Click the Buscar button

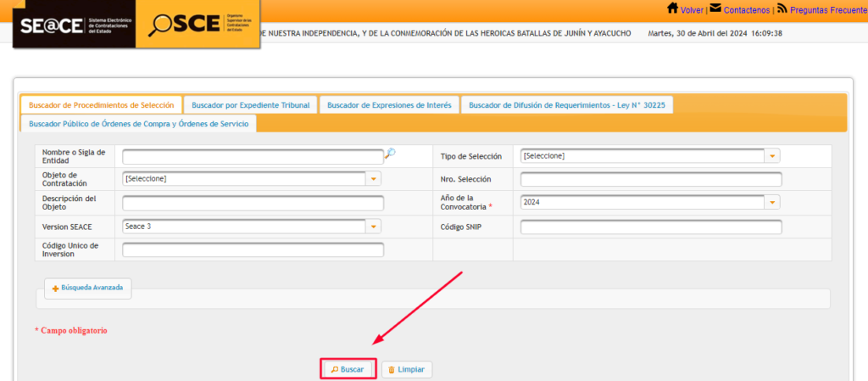pos(348,369)
